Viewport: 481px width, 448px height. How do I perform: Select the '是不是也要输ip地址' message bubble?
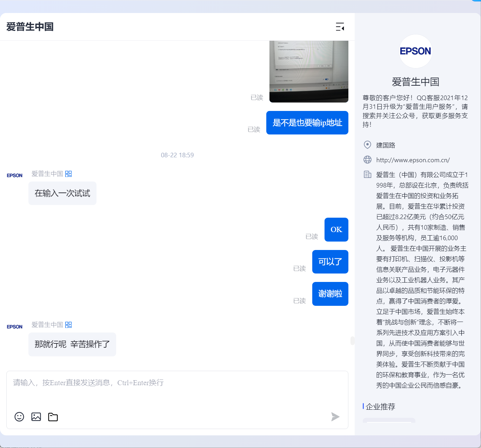click(307, 123)
